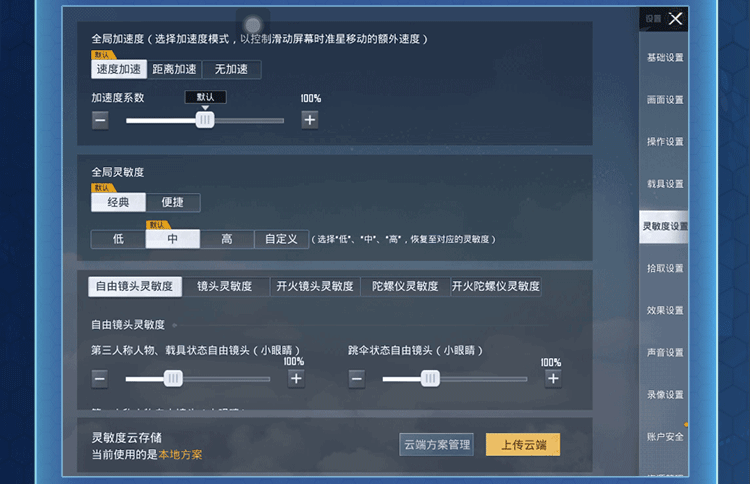Switch to 镜头灵敏度 tab
Screen dimensions: 750x484
pos(225,286)
